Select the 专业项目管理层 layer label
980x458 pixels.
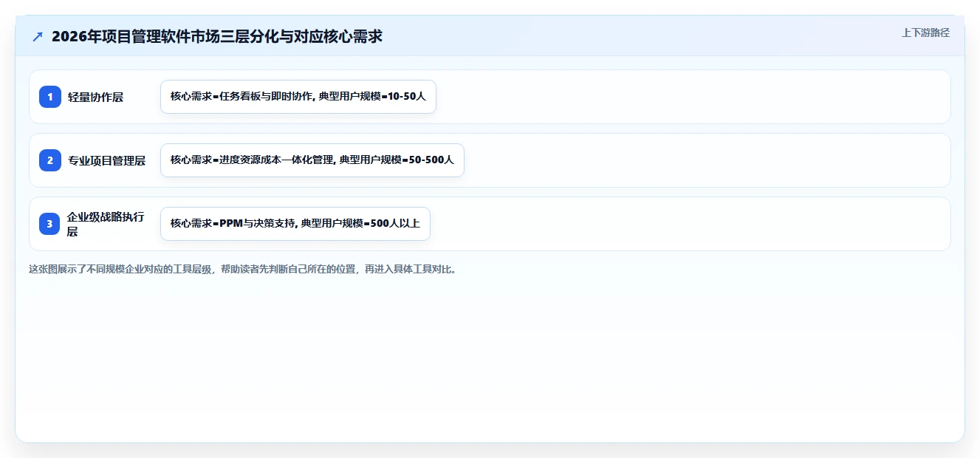tap(106, 160)
